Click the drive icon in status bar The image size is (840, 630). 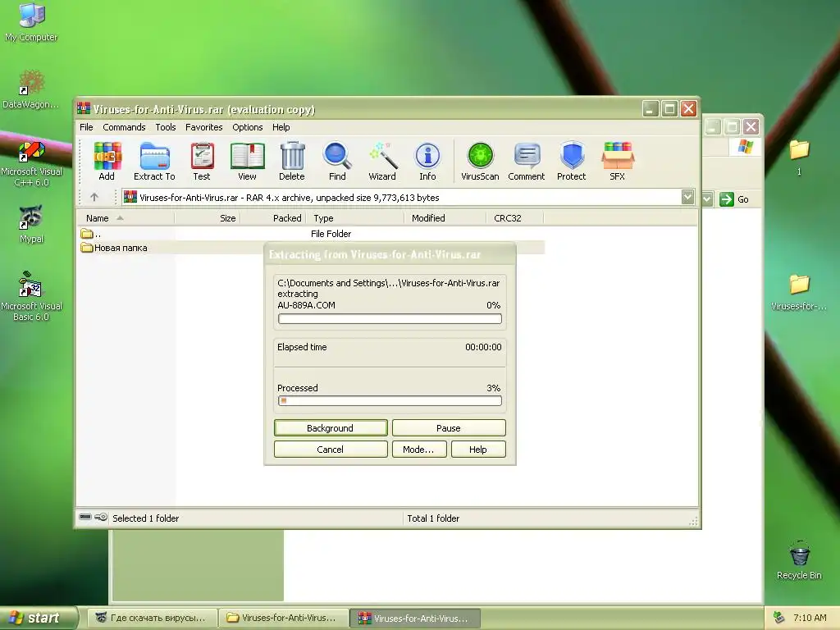coord(85,517)
